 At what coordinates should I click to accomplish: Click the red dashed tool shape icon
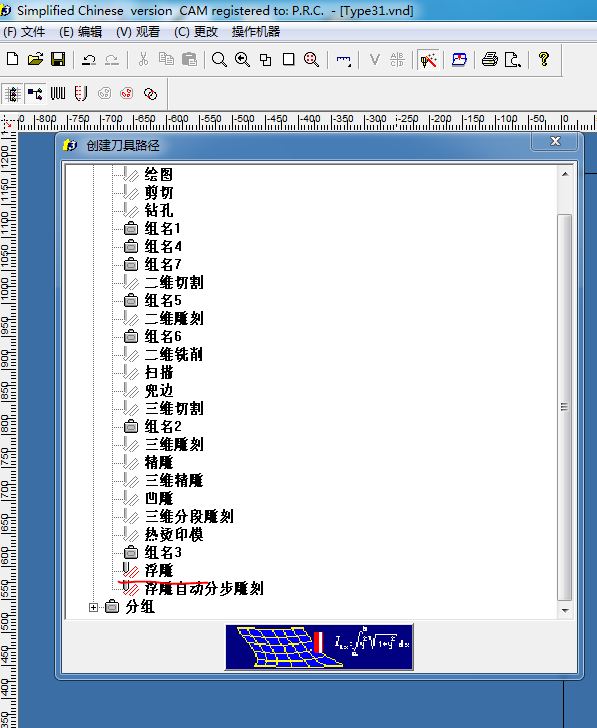tap(81, 94)
